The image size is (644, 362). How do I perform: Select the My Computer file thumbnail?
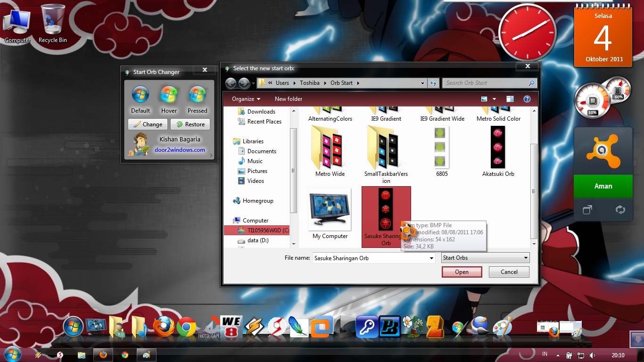coord(330,214)
